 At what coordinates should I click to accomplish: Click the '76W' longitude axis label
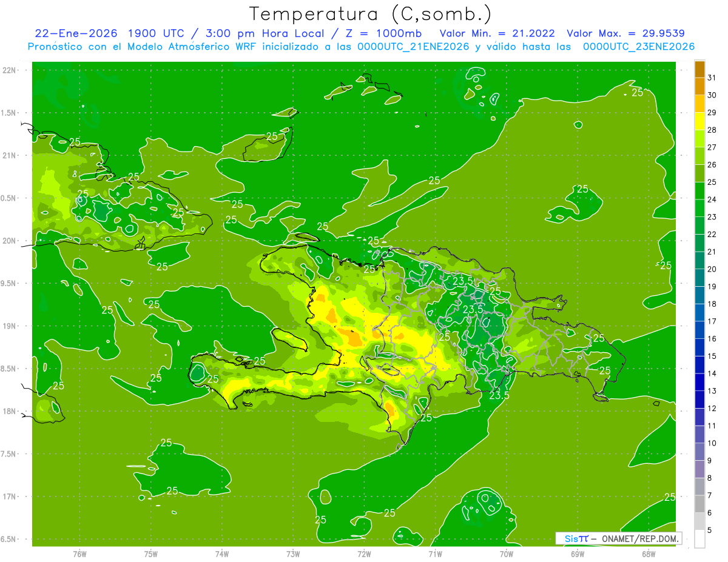coord(79,554)
